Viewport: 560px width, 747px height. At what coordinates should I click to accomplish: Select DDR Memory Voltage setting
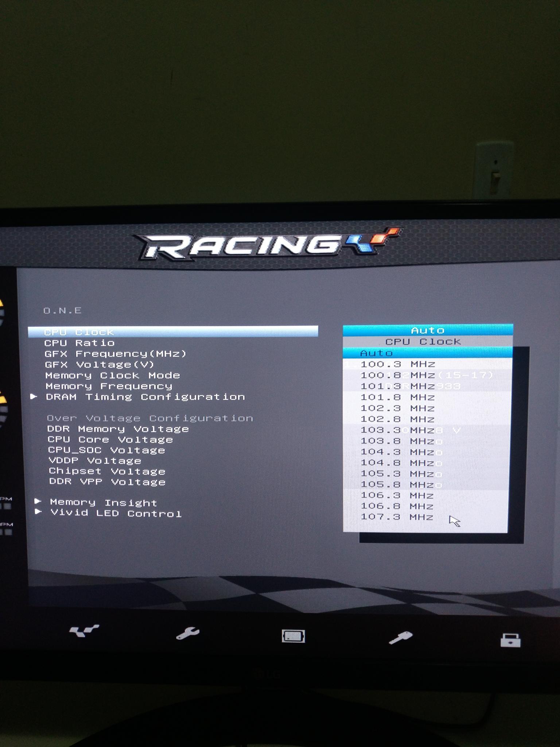pos(118,429)
